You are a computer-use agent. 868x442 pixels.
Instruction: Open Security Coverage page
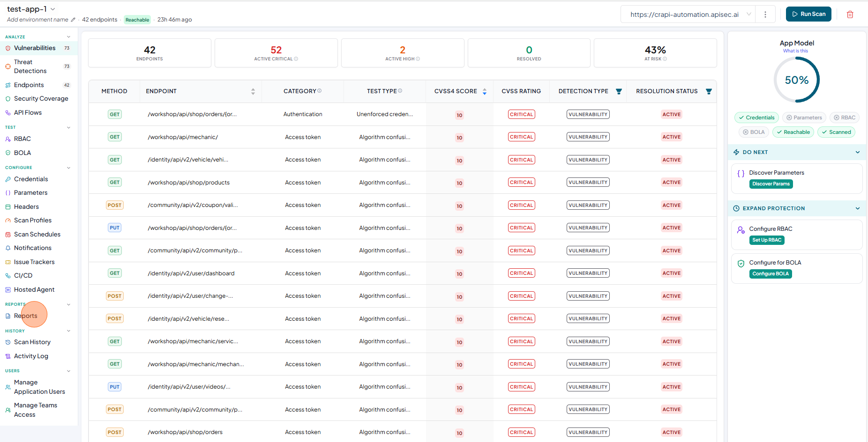click(38, 99)
